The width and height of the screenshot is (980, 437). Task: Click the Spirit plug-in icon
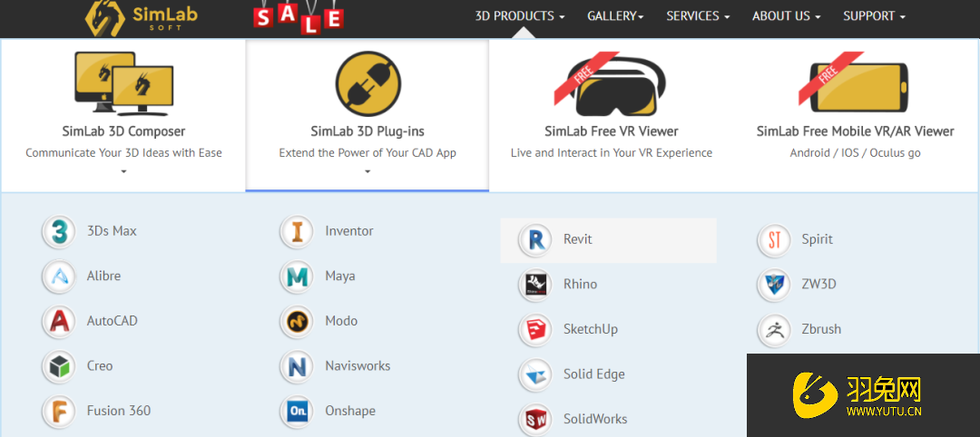(x=774, y=239)
